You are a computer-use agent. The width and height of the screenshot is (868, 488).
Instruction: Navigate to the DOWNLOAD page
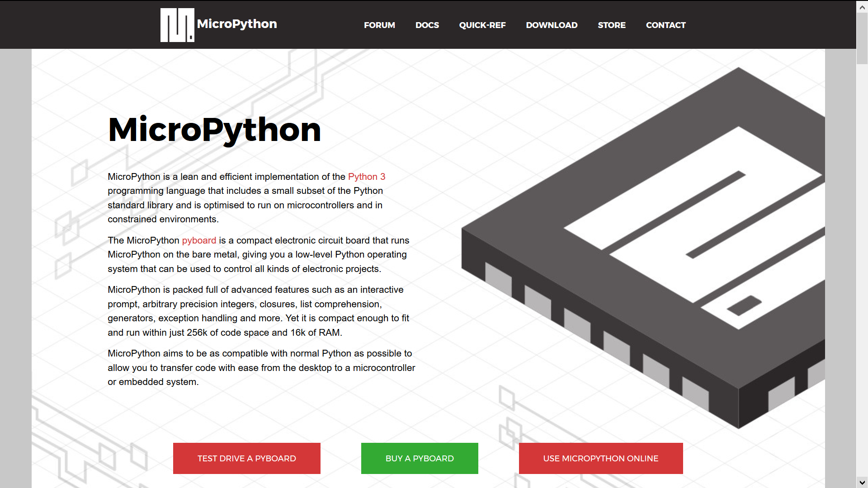tap(552, 25)
